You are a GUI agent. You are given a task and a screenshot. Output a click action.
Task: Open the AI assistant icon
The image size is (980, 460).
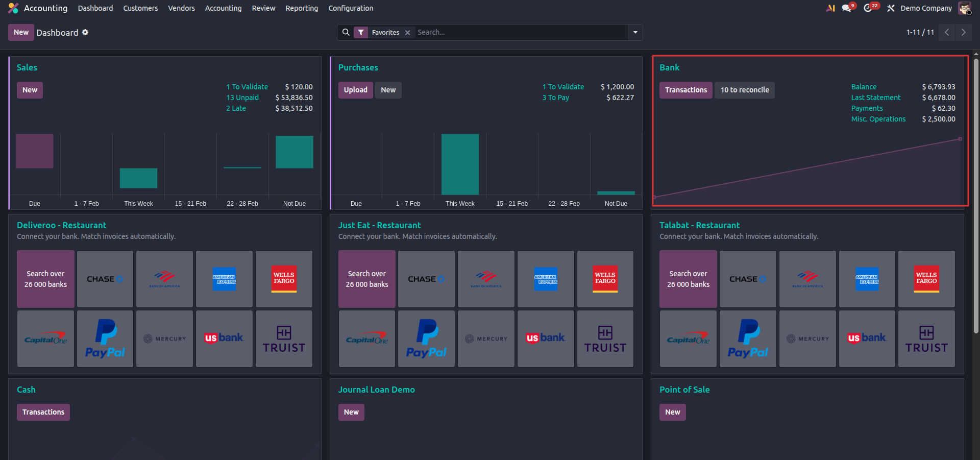[x=830, y=8]
